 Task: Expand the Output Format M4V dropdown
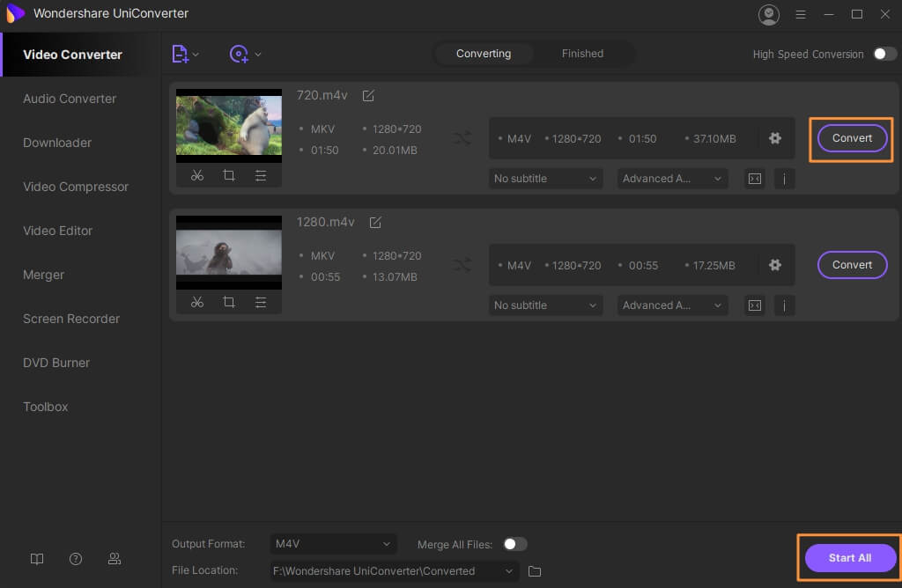333,544
